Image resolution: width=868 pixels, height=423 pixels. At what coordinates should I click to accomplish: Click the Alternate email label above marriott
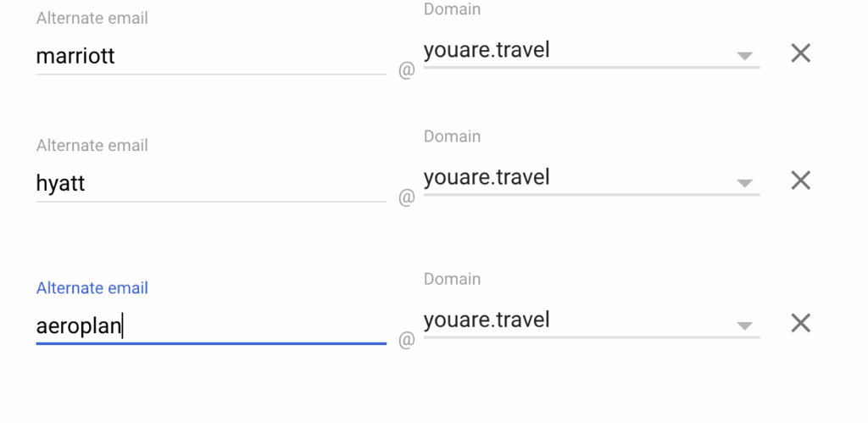pos(92,18)
